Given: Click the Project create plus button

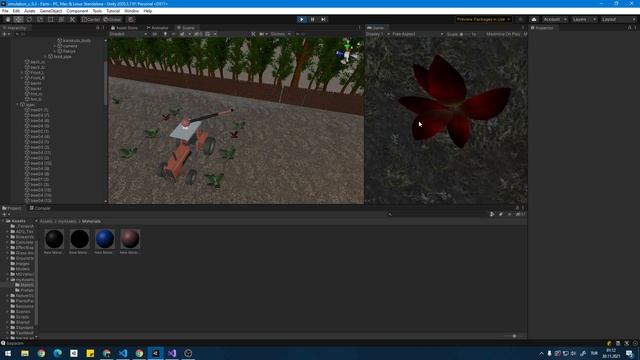Looking at the screenshot, I should pos(6,214).
